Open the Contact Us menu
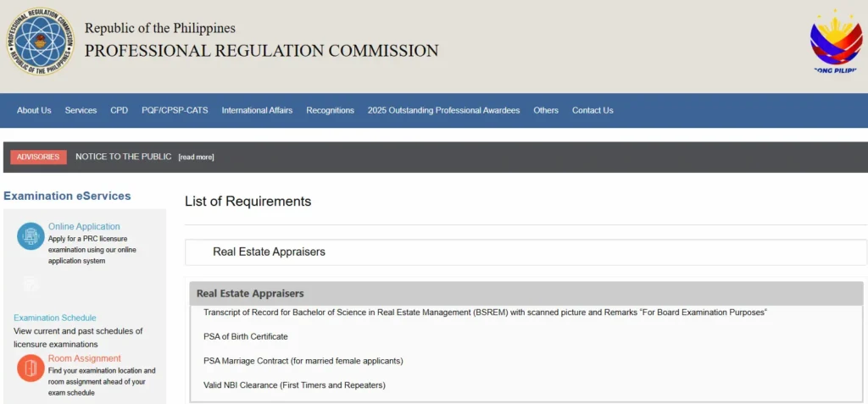Viewport: 868px width, 404px height. pos(593,110)
